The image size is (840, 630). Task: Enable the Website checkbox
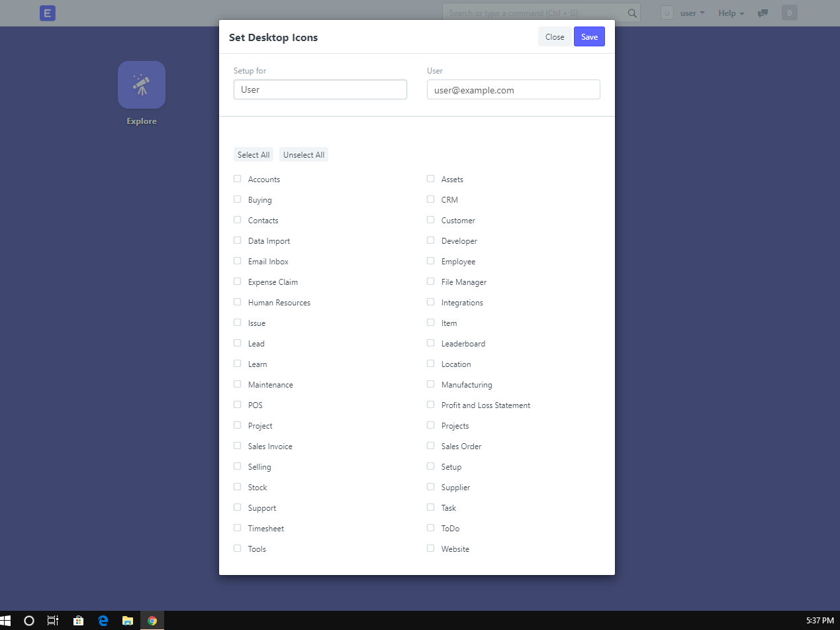point(431,549)
